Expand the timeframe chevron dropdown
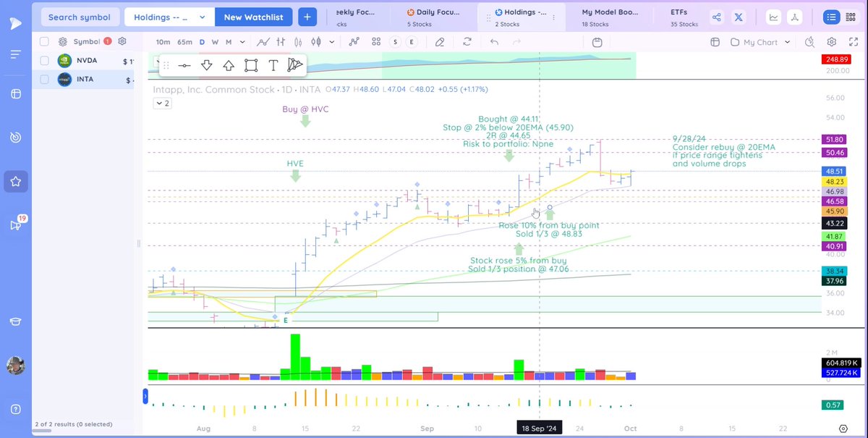Viewport: 868px width, 438px height. click(243, 41)
